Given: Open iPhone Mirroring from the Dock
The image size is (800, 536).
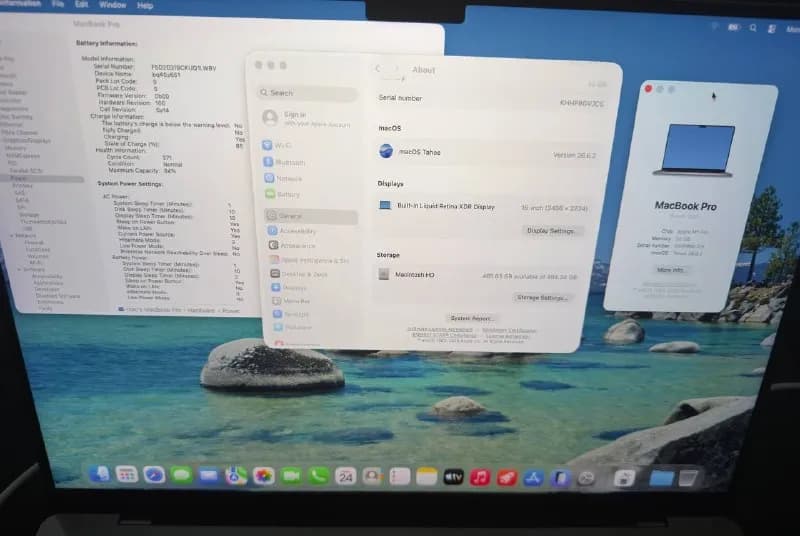Looking at the screenshot, I should coord(560,478).
